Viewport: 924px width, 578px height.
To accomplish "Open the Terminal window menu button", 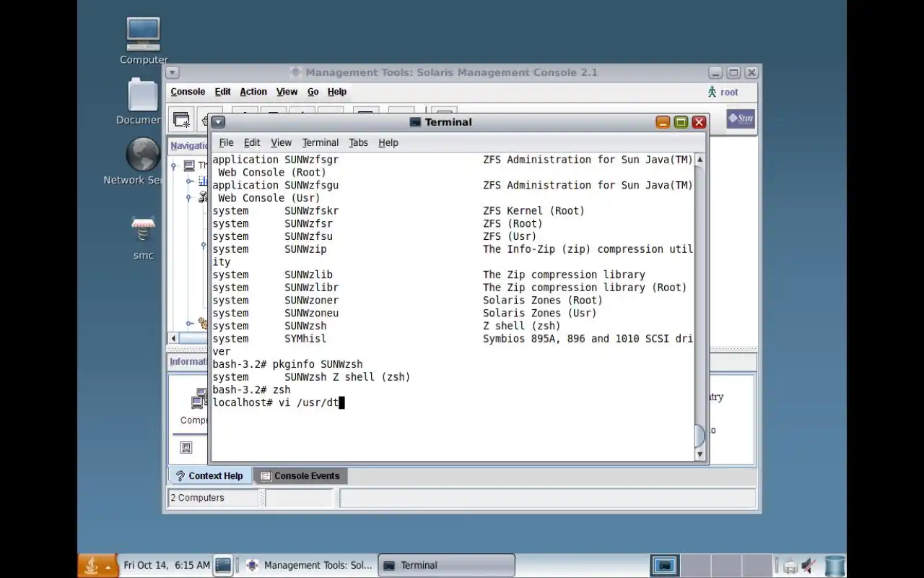I will [x=219, y=122].
